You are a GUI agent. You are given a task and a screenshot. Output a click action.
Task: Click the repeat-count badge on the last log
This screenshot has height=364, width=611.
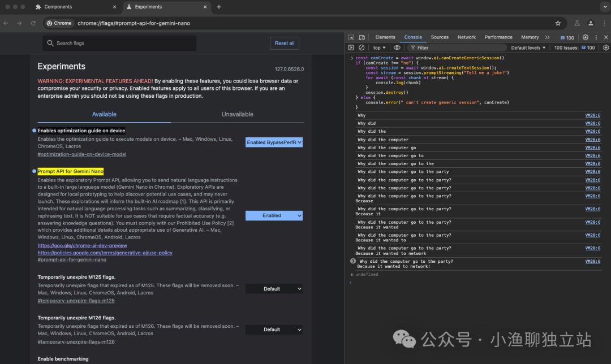[x=353, y=261]
